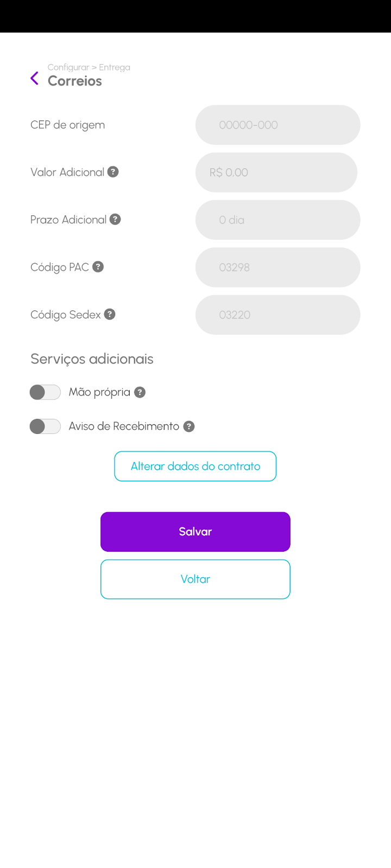Screen dimensions: 391x868
Task: Enable the Mão própria switch
Action: click(x=45, y=392)
